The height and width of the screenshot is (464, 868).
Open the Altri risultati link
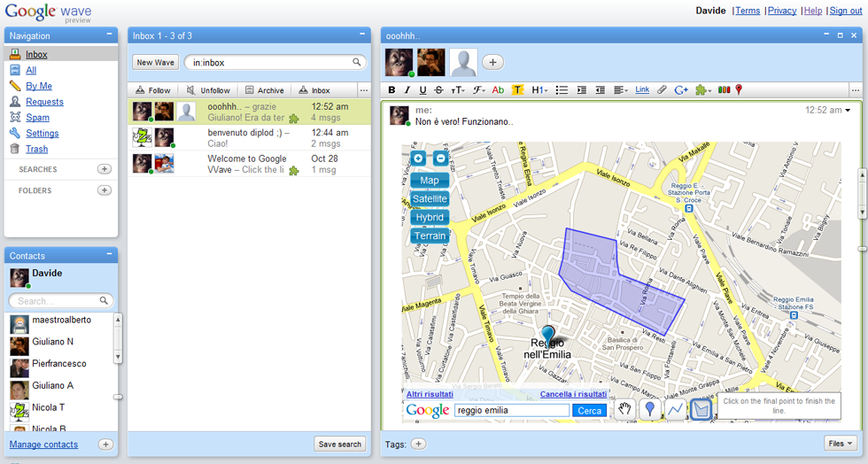click(430, 394)
